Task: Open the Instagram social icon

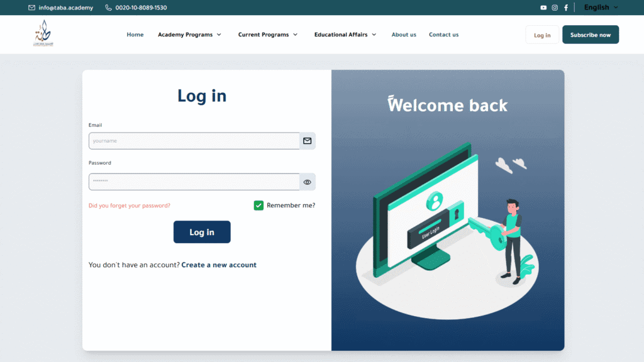Action: tap(555, 8)
